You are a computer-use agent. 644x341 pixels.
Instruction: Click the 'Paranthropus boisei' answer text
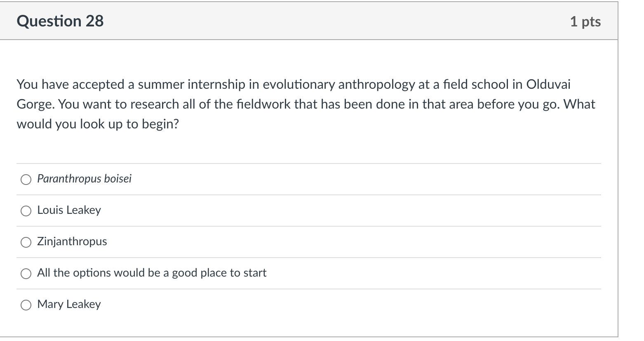[x=84, y=179]
